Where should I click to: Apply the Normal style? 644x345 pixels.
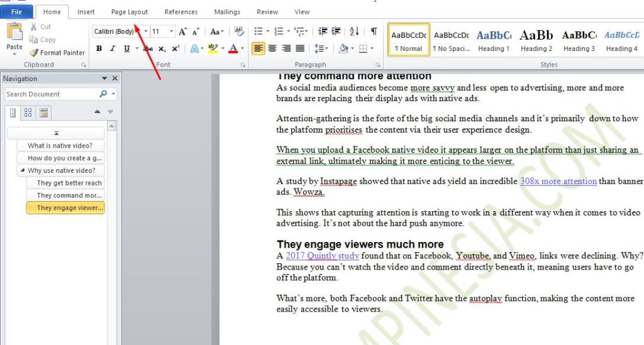[x=409, y=40]
